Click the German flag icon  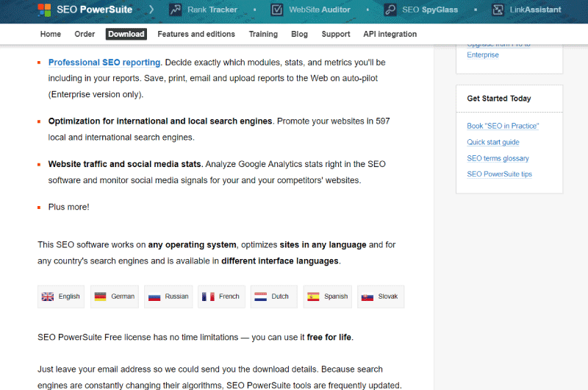(100, 297)
